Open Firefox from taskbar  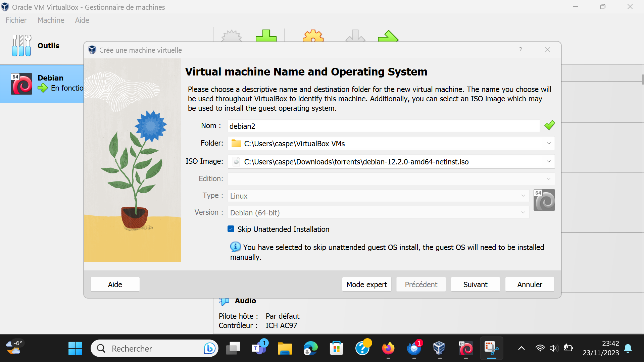pyautogui.click(x=388, y=349)
